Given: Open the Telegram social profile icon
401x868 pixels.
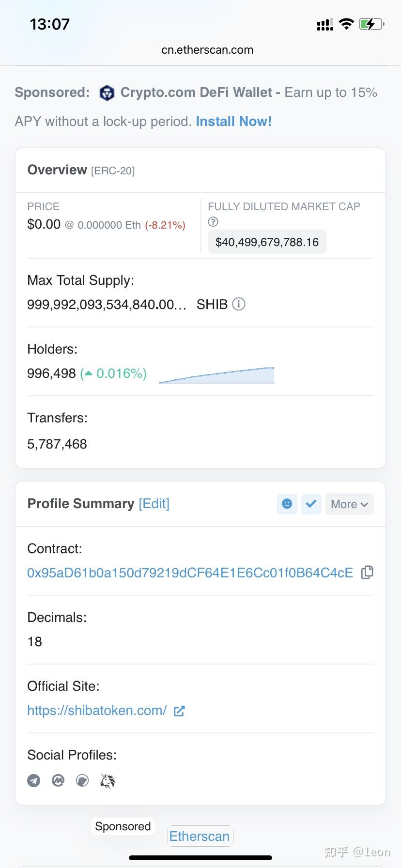Looking at the screenshot, I should tap(34, 780).
